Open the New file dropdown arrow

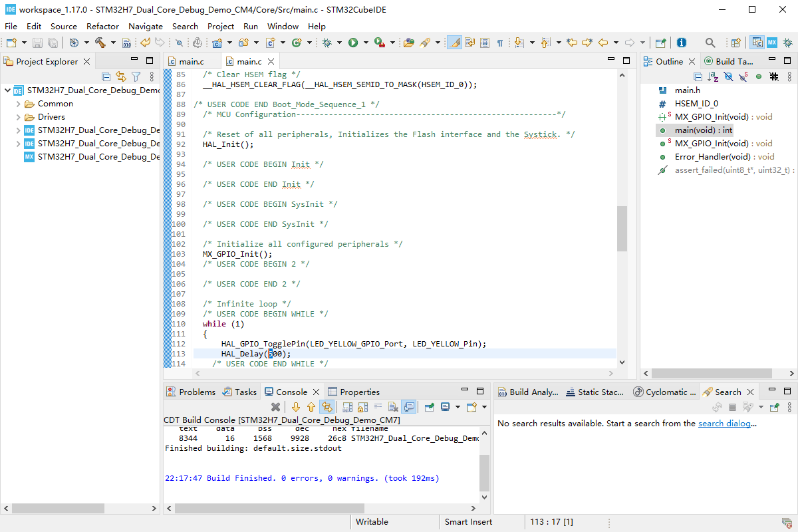24,43
